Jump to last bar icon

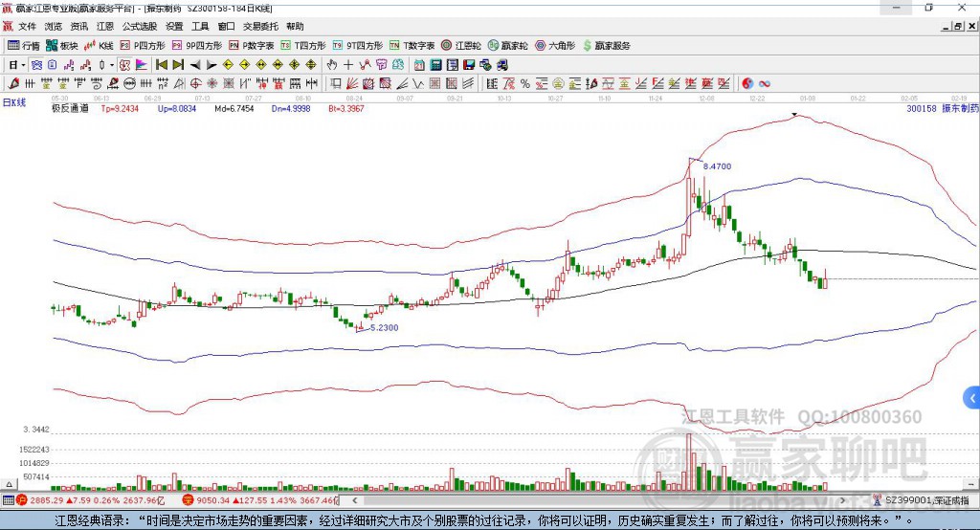(178, 65)
